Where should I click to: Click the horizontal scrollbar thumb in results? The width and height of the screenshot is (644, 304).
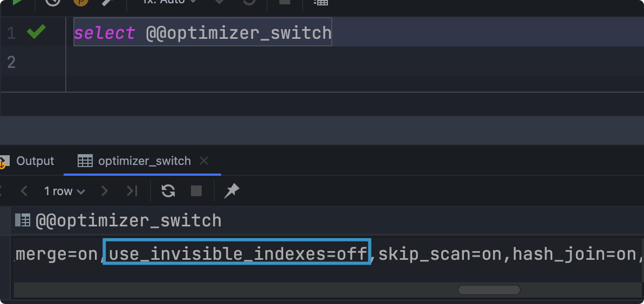(x=489, y=290)
